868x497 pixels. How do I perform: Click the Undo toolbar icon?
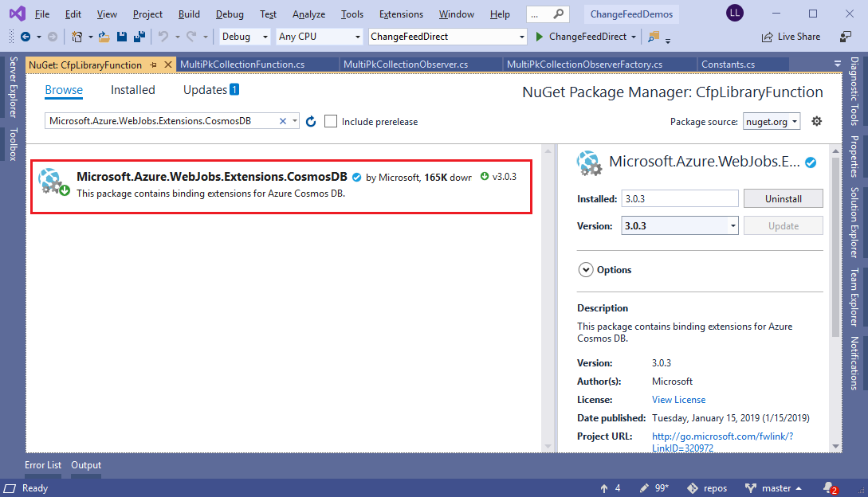[163, 37]
